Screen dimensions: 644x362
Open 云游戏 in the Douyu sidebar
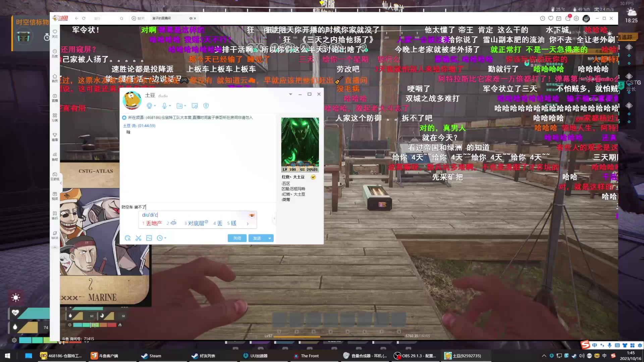click(x=55, y=176)
